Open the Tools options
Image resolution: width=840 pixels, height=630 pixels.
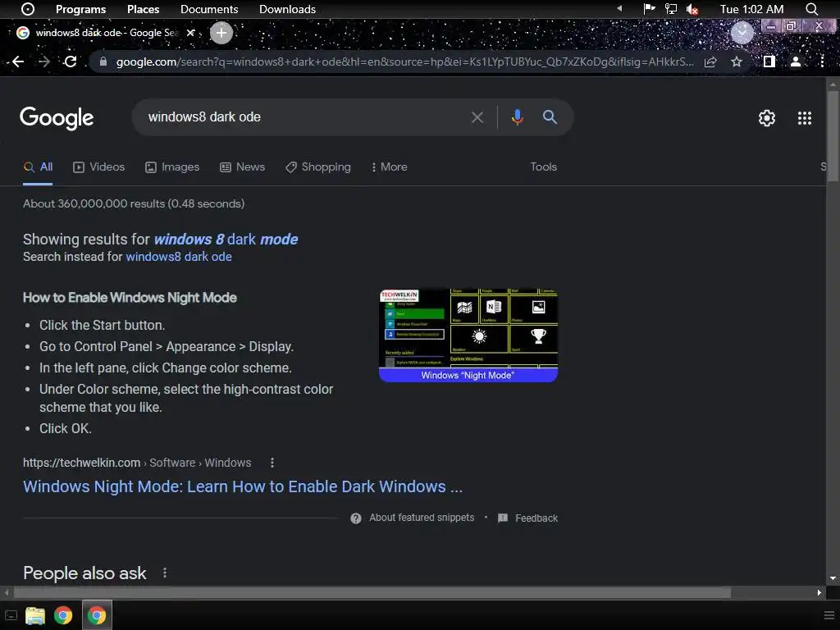[543, 167]
